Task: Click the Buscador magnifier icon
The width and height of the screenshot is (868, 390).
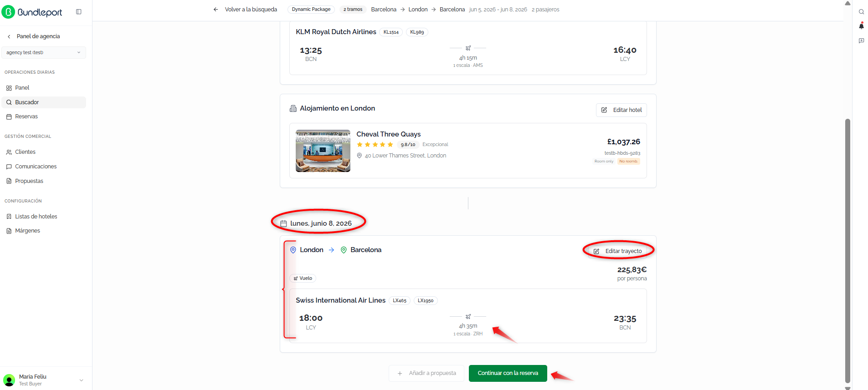Action: (9, 102)
